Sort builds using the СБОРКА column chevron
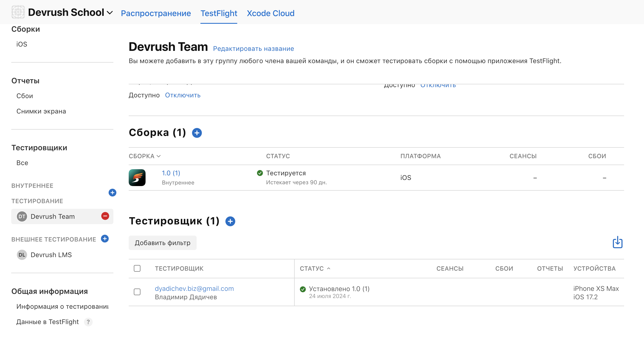The image size is (644, 344). coord(159,156)
